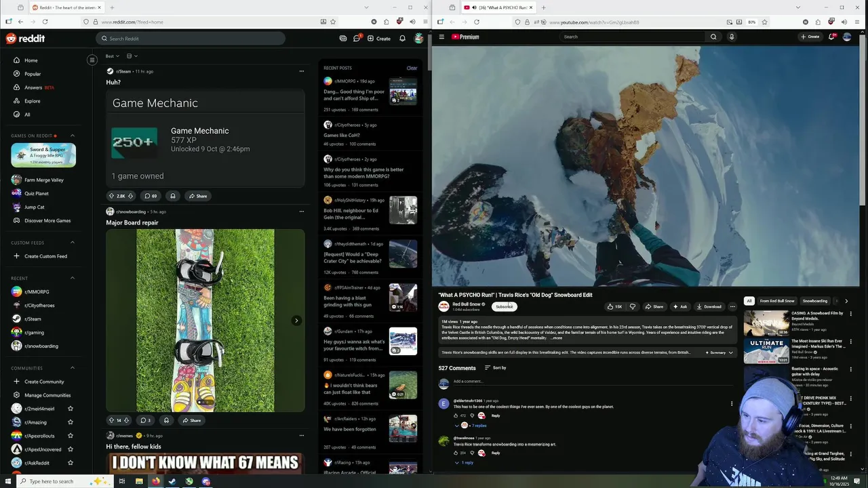
Task: Click Create in Reddit header
Action: coord(379,39)
